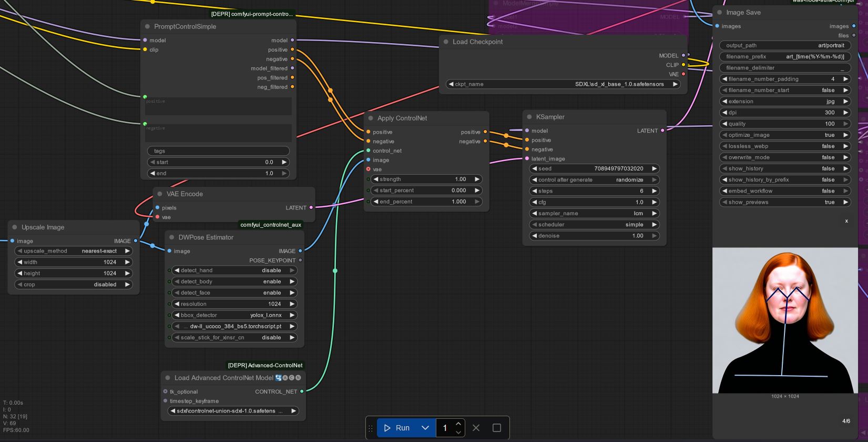Image resolution: width=868 pixels, height=442 pixels.
Task: Toggle embed_workflow setting in Image Save
Action: 784,191
